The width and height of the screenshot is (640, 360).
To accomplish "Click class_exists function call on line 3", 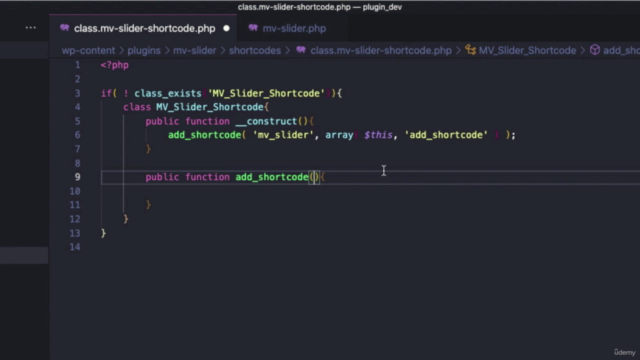I will [x=168, y=93].
